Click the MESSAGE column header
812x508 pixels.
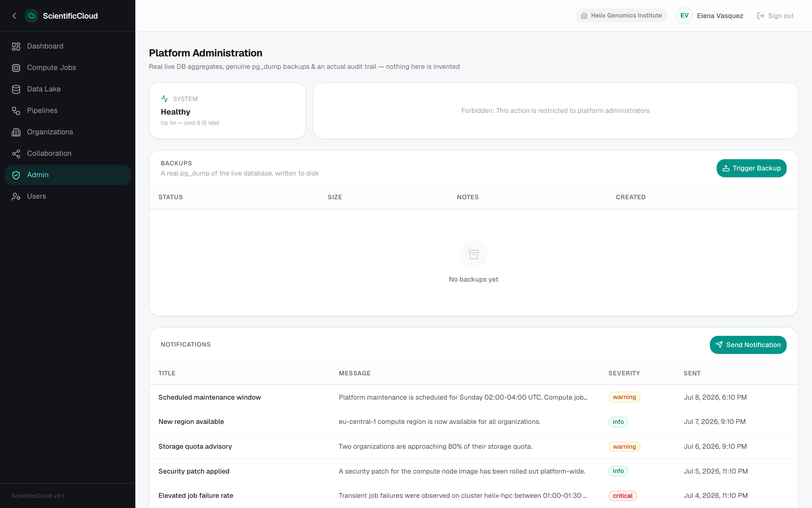355,373
